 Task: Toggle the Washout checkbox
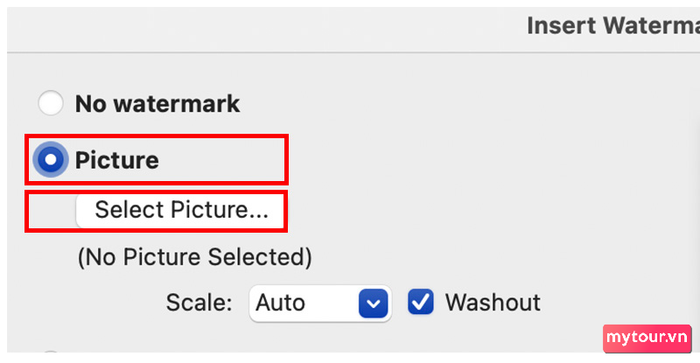[421, 302]
